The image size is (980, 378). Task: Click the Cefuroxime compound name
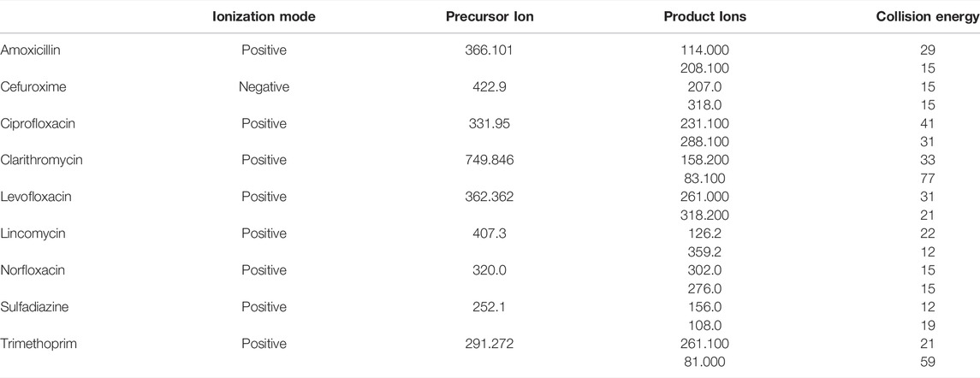pos(33,87)
